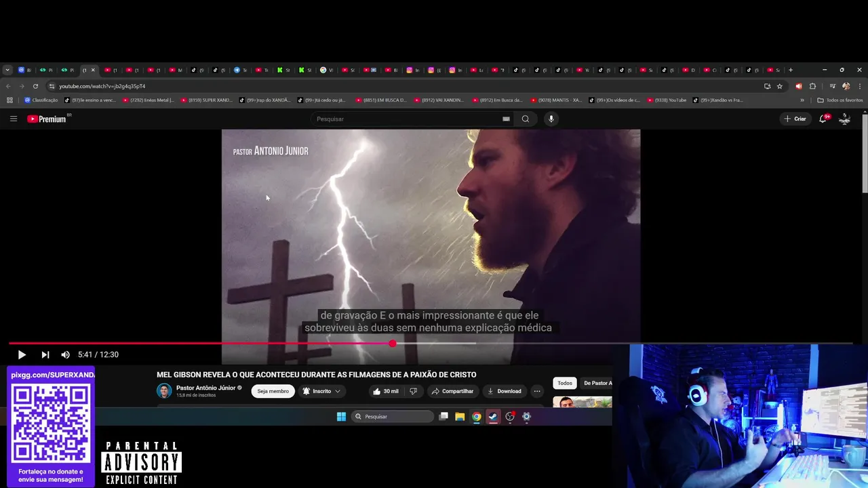Open the Criar create menu
868x488 pixels.
795,119
